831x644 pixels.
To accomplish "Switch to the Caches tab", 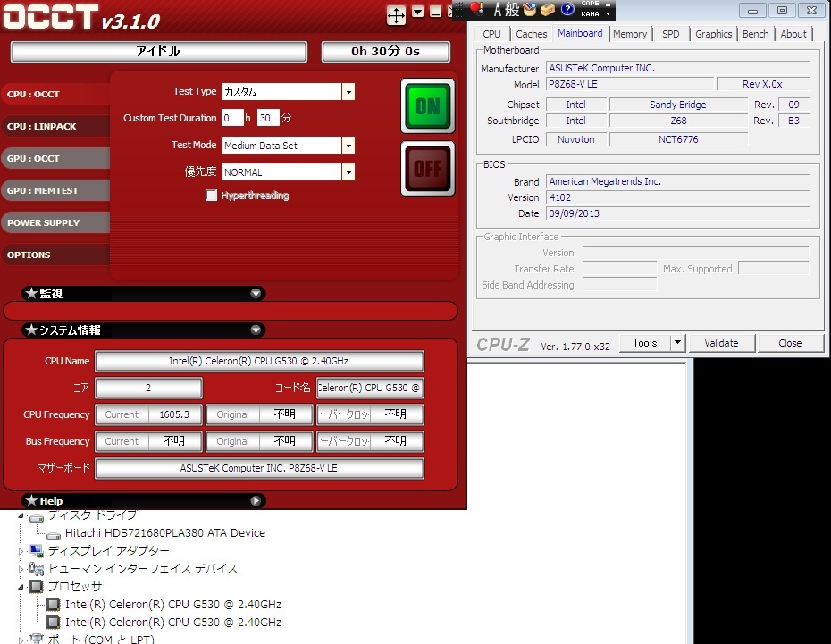I will (x=531, y=34).
